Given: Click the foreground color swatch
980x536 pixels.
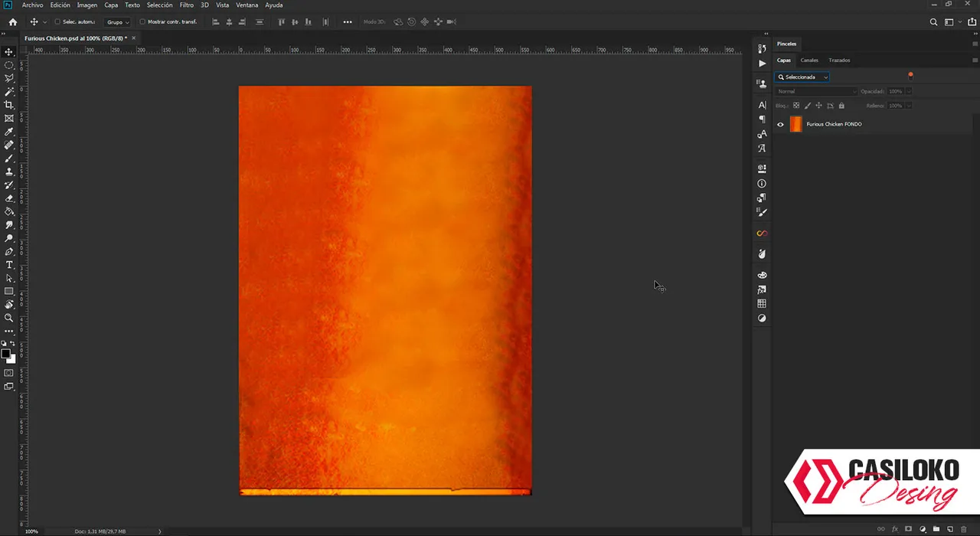Looking at the screenshot, I should (6, 354).
